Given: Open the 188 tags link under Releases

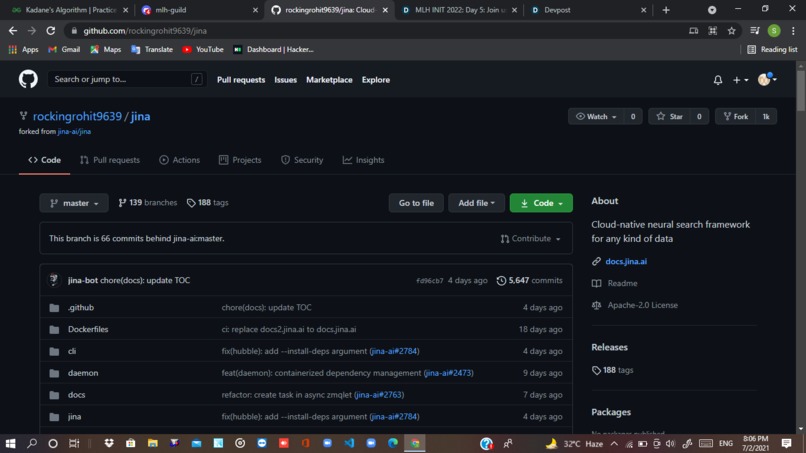Looking at the screenshot, I should (x=612, y=370).
